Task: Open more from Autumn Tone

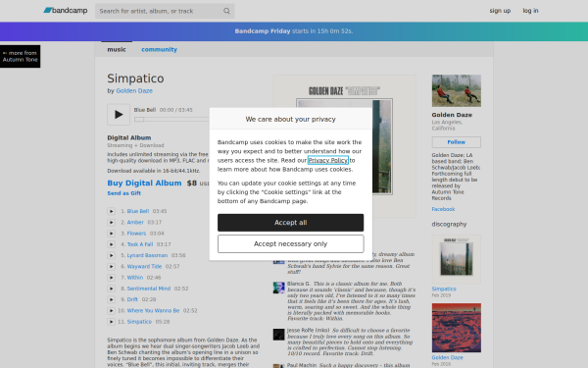Action: click(21, 56)
